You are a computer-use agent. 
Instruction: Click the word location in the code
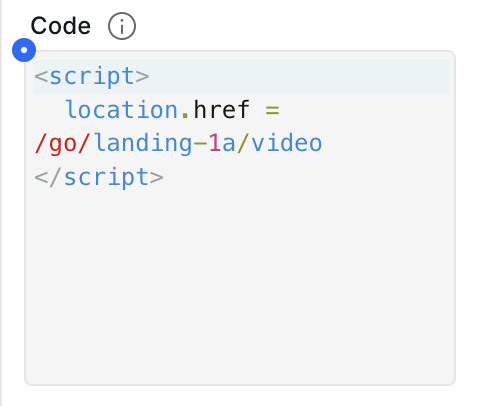pos(122,110)
